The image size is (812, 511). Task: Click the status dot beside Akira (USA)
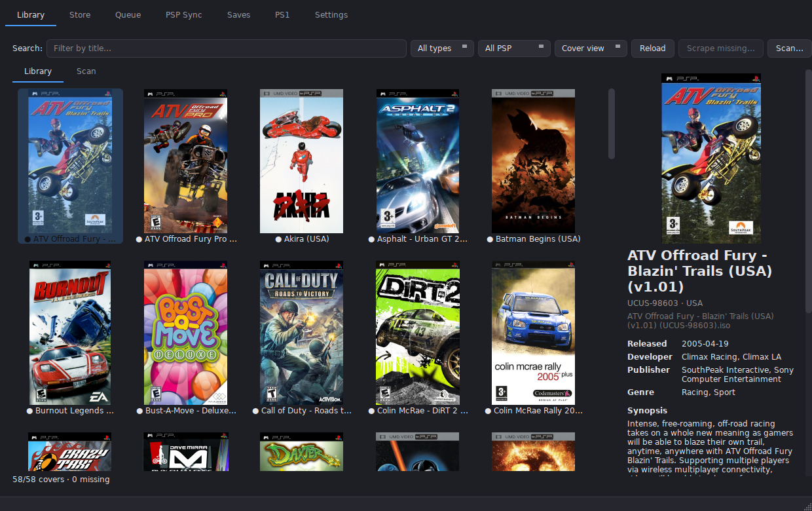(x=279, y=240)
